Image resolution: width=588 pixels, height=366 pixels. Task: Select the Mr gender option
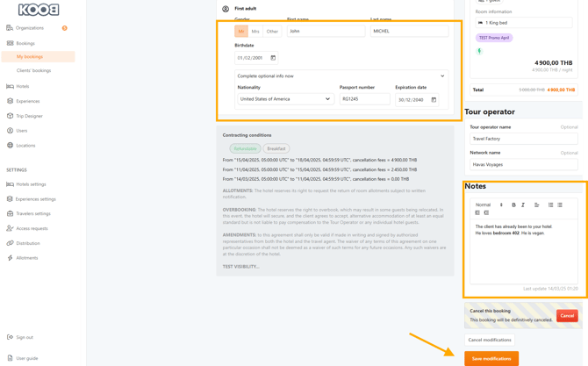[x=240, y=32]
